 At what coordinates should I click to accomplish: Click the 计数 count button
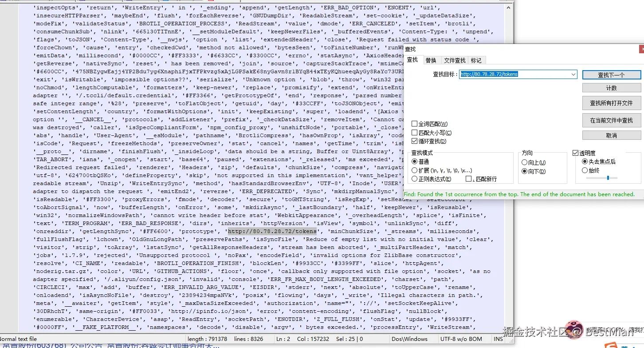tap(611, 88)
